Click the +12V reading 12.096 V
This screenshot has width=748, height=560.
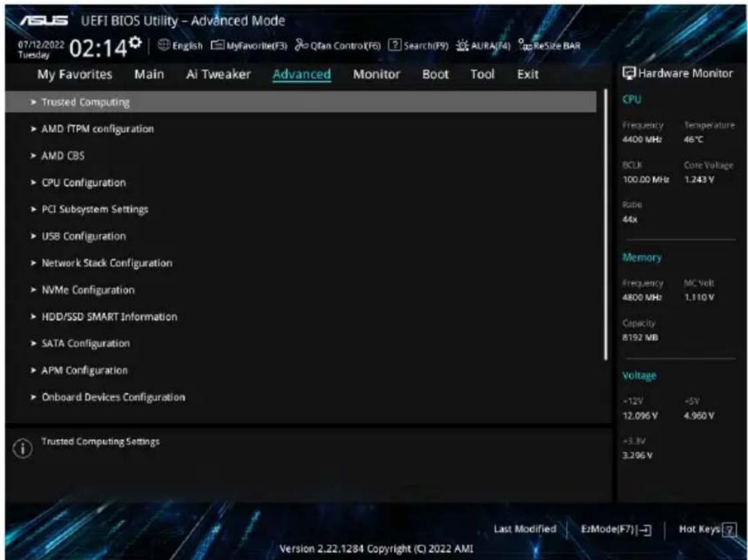(x=640, y=416)
